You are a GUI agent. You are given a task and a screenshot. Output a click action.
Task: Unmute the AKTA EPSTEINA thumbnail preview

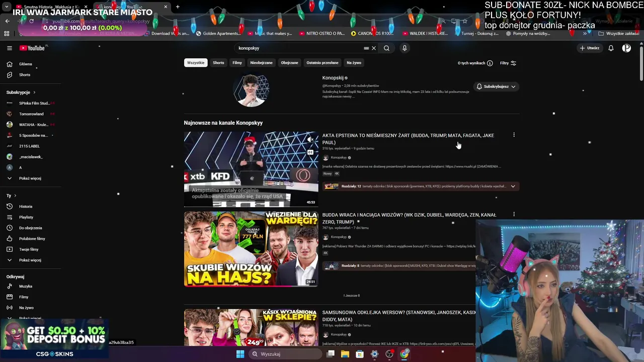pyautogui.click(x=310, y=140)
